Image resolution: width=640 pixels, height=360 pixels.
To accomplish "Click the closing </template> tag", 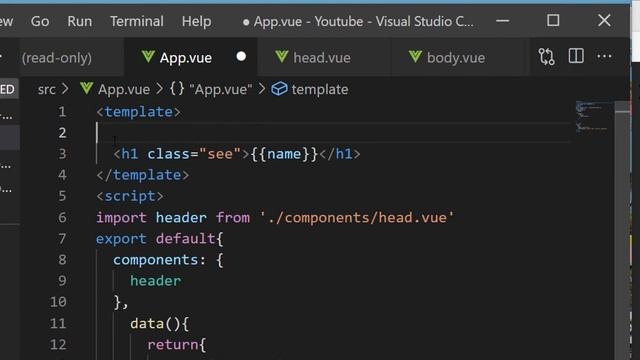I will point(143,175).
